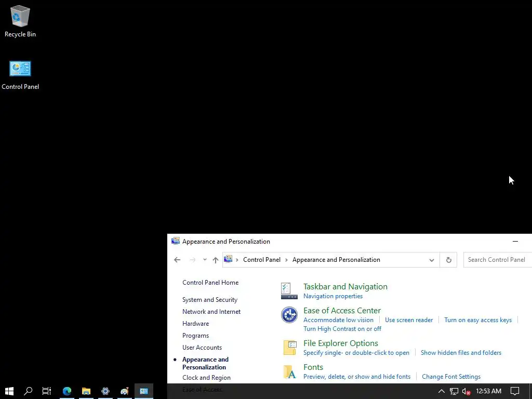Click the File Explorer Options folder icon
Image resolution: width=532 pixels, height=399 pixels.
click(290, 348)
